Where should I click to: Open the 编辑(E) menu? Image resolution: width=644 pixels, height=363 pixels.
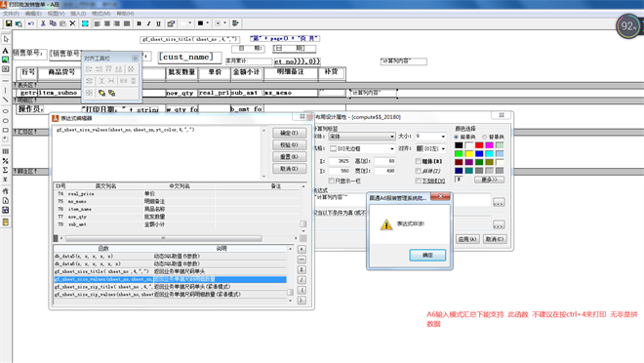33,14
